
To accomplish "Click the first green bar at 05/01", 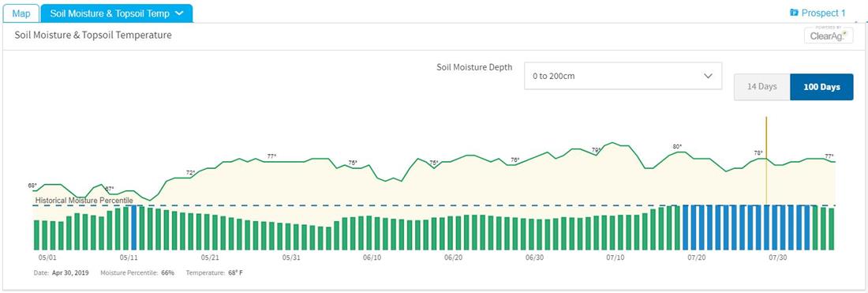I will (36, 235).
